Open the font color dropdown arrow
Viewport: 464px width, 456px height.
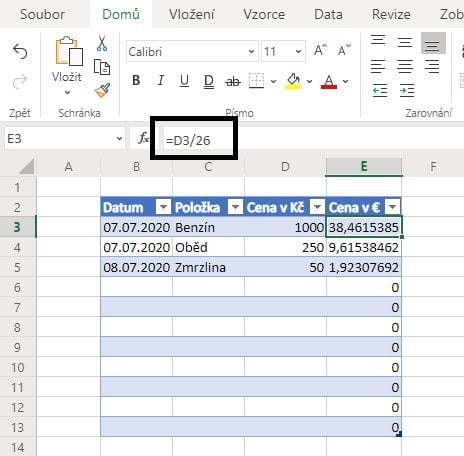pos(345,81)
